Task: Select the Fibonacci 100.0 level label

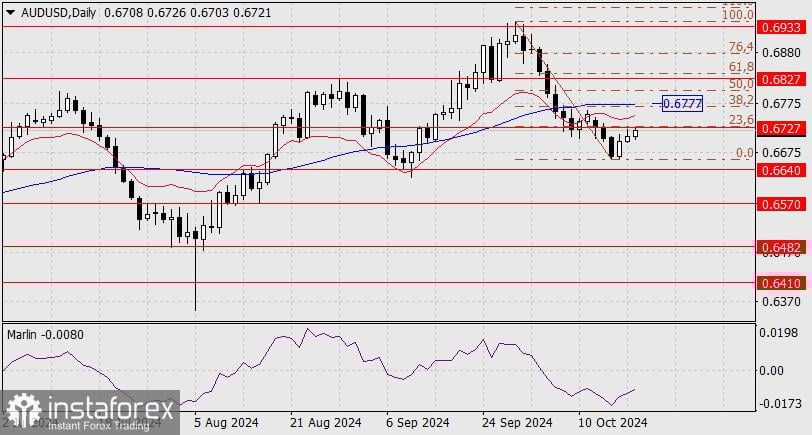Action: (737, 14)
